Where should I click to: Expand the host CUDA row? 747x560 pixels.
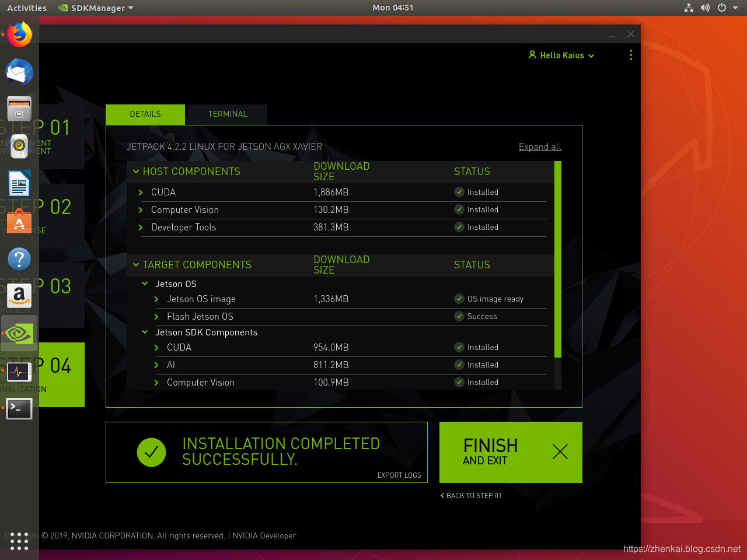141,192
